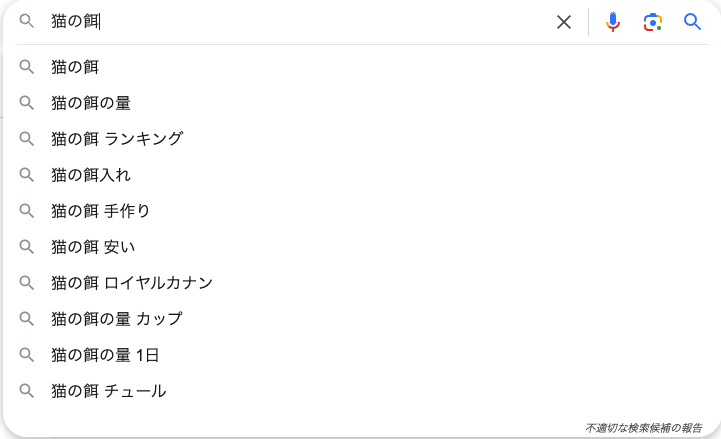The image size is (721, 439).
Task: Click the blue search magnifier button
Action: [x=693, y=22]
